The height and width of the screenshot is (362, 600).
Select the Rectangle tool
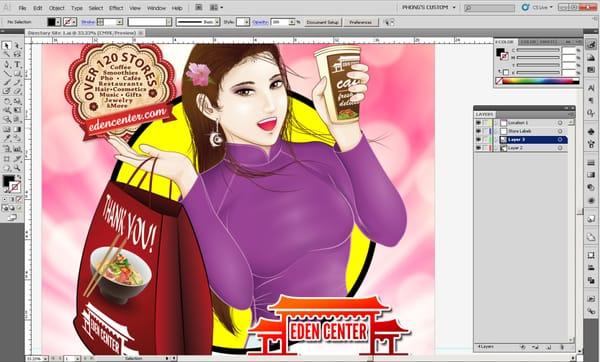pyautogui.click(x=17, y=73)
